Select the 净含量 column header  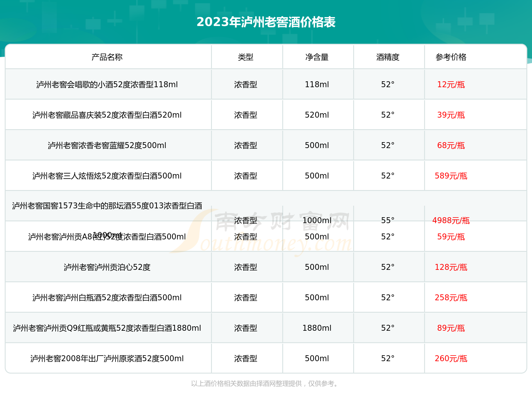tap(317, 57)
